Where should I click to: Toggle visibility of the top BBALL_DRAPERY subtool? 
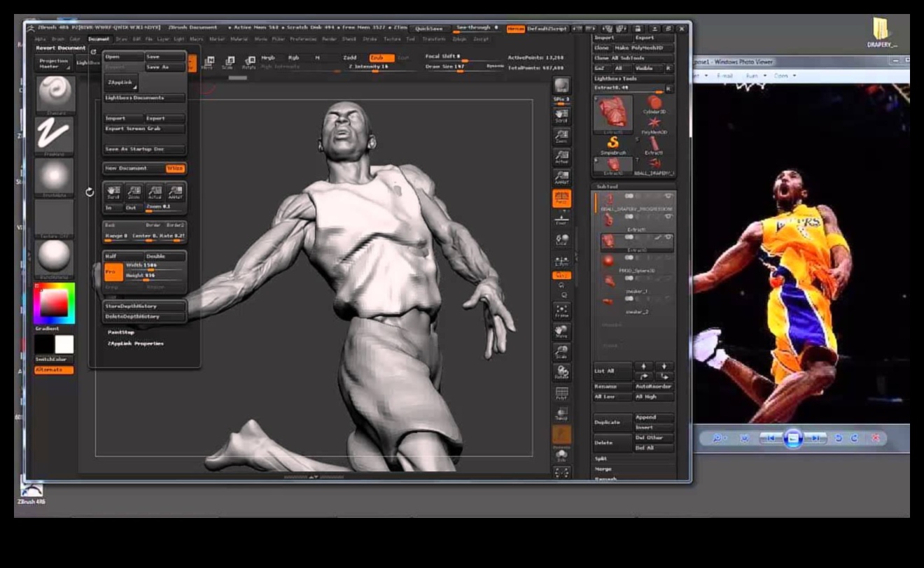coord(668,197)
